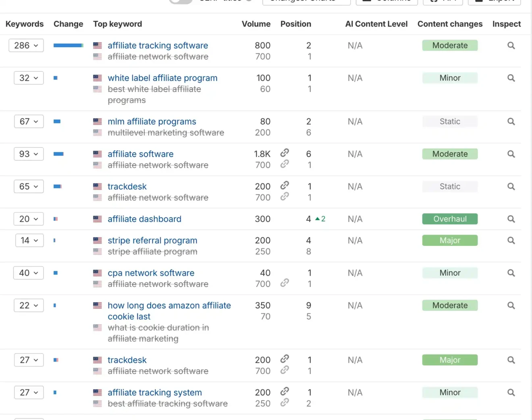Open affiliate tracking system keyword link
The image size is (532, 420).
155,393
